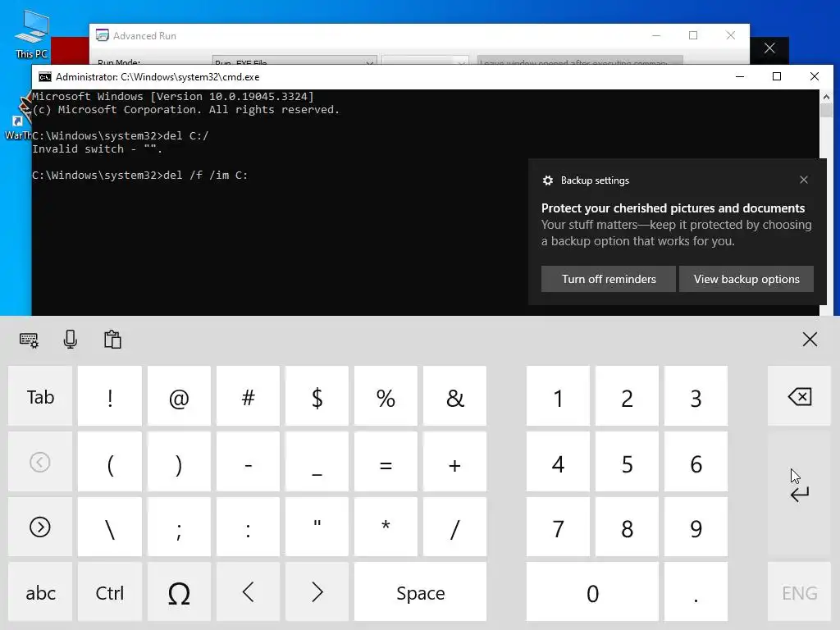Viewport: 840px width, 630px height.
Task: Tap number 8 on numpad
Action: pyautogui.click(x=627, y=527)
